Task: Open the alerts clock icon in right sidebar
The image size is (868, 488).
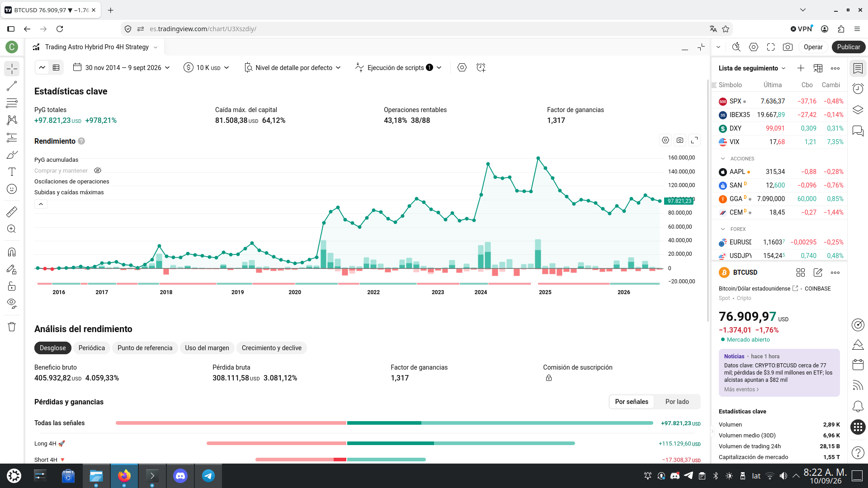Action: pos(858,89)
